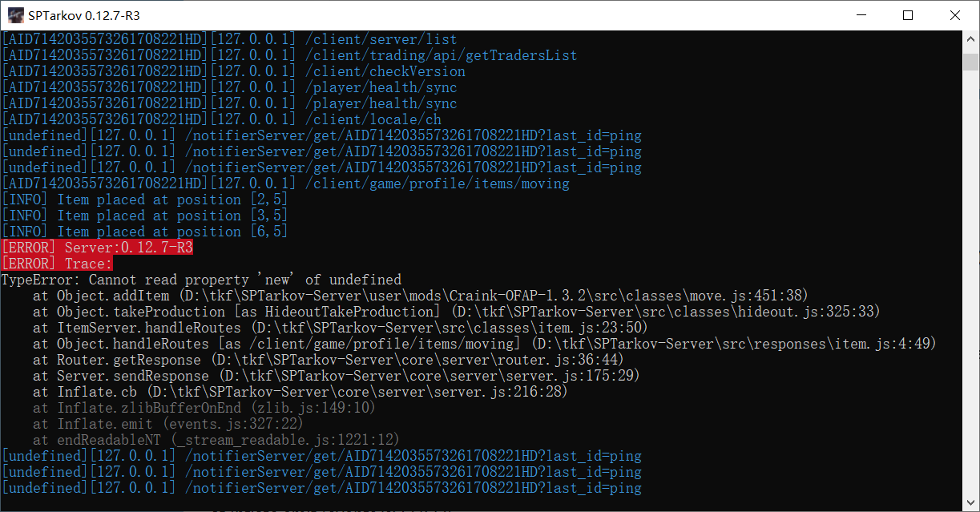Click the SPTarkov app icon in title bar

(x=15, y=15)
